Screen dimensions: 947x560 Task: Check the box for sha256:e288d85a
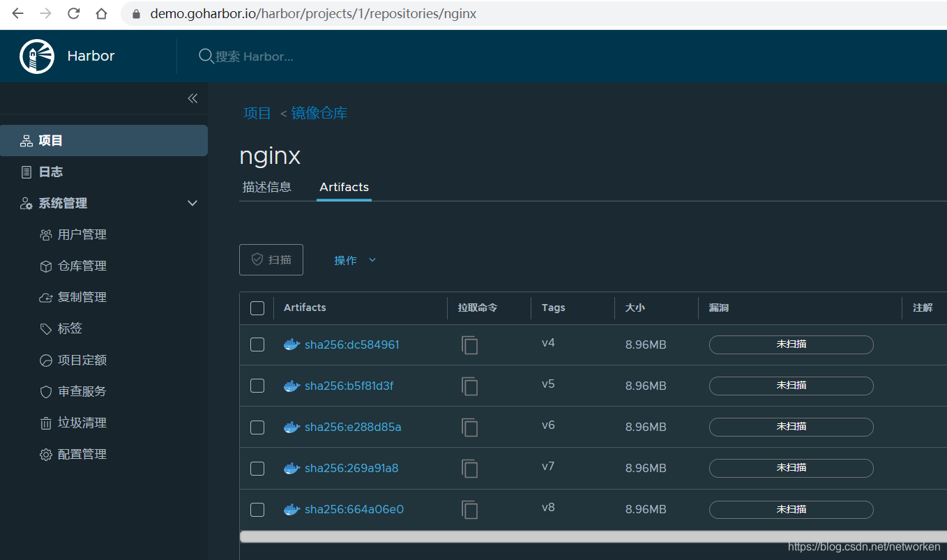[257, 427]
